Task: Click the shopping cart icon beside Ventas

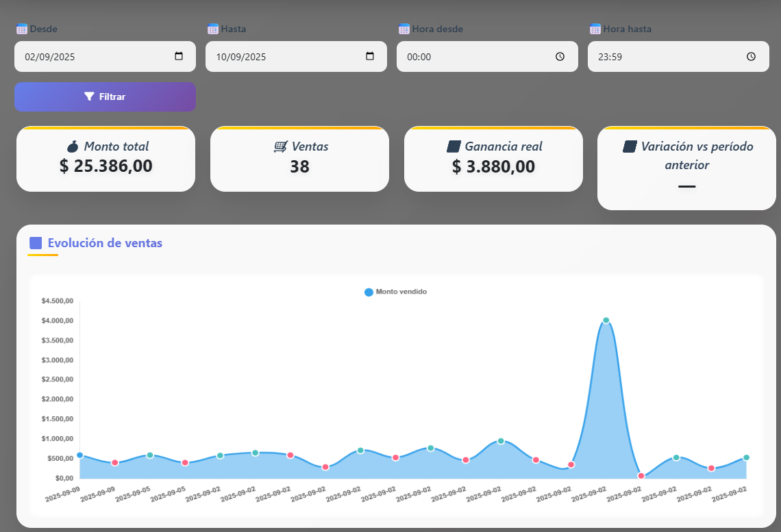Action: point(280,147)
